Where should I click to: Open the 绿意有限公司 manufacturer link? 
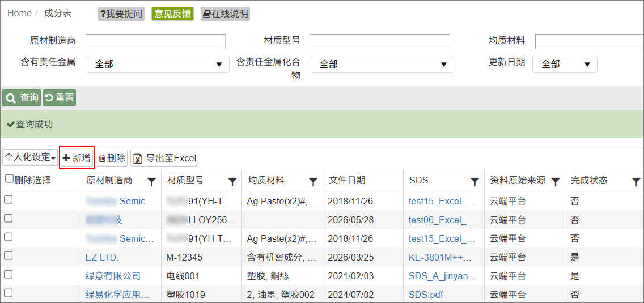(x=113, y=276)
